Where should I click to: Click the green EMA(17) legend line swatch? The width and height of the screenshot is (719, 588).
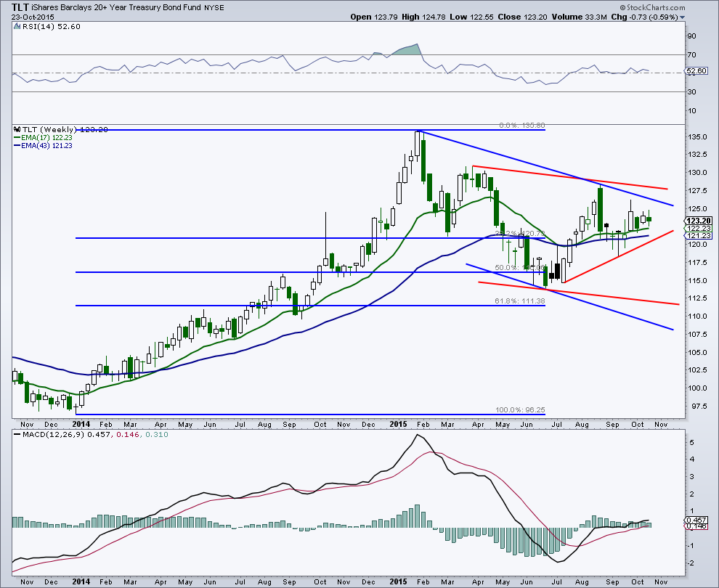pyautogui.click(x=17, y=137)
